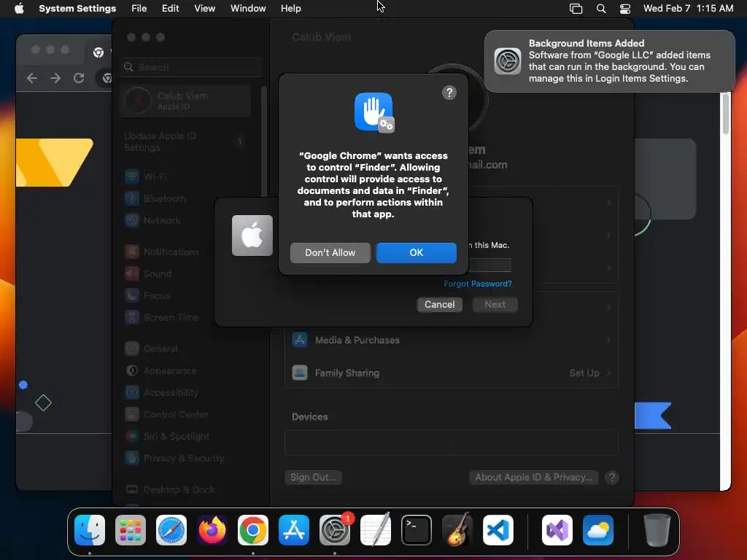Open Visual Studio from the Dock
The width and height of the screenshot is (747, 560).
(x=557, y=530)
